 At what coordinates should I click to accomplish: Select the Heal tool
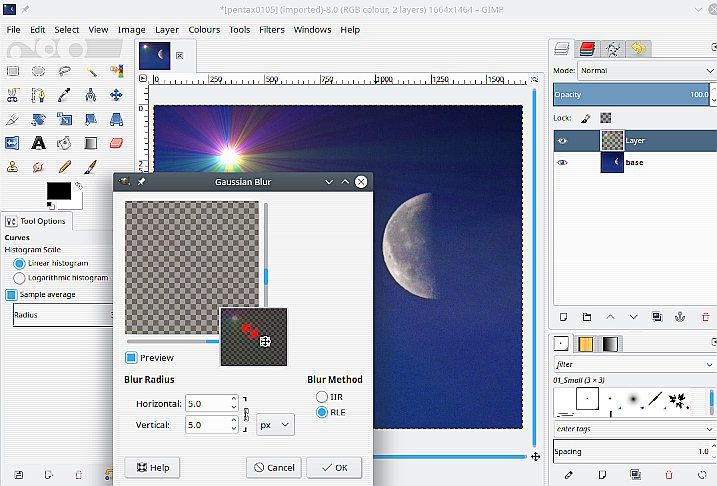(38, 167)
